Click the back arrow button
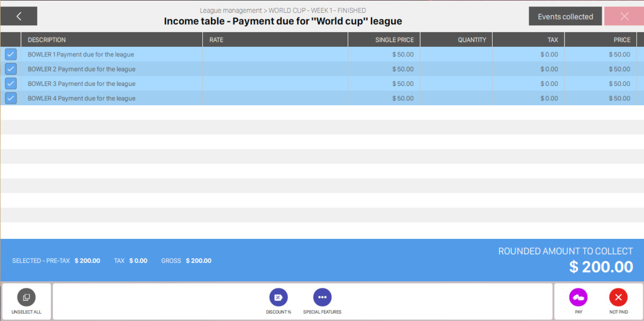 [19, 16]
